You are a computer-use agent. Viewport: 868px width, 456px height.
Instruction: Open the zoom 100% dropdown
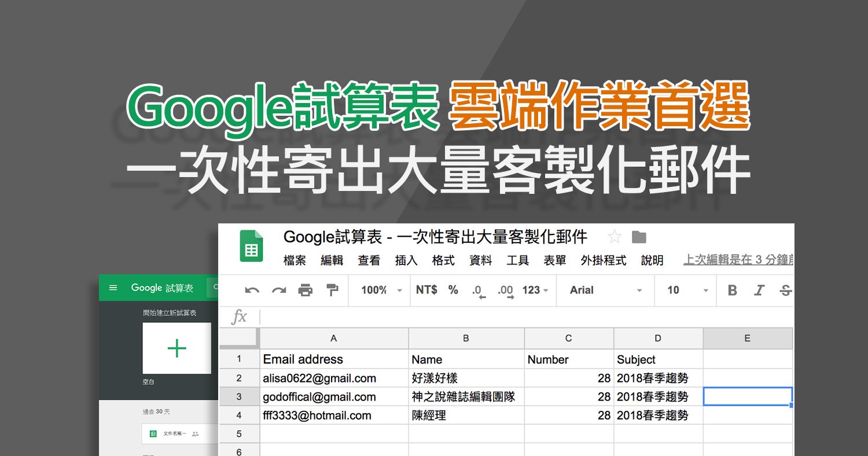point(381,290)
